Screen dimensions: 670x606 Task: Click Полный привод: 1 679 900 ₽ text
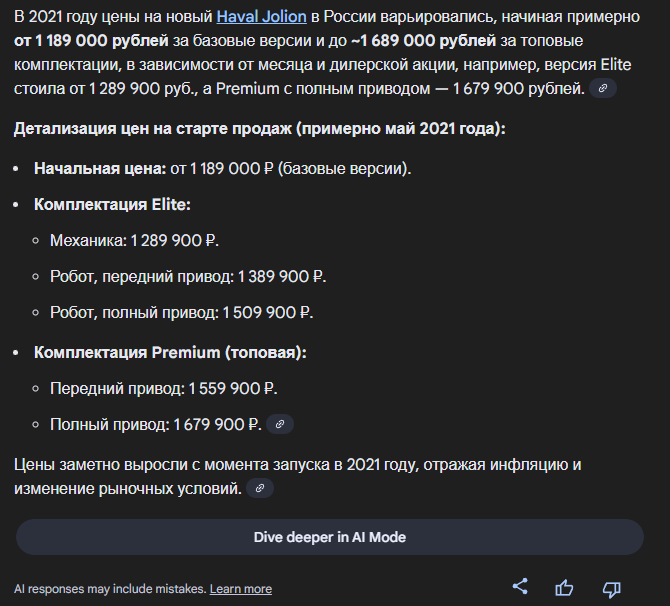[156, 424]
